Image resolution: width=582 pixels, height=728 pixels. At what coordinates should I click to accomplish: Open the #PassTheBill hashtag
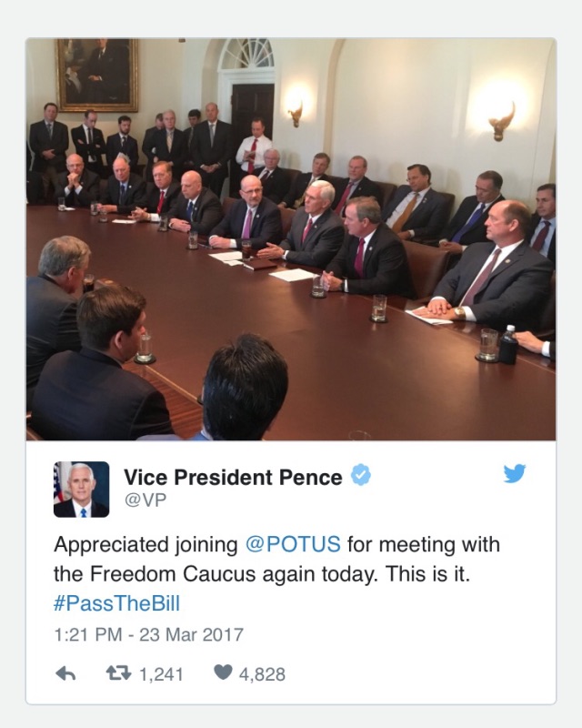(x=116, y=603)
